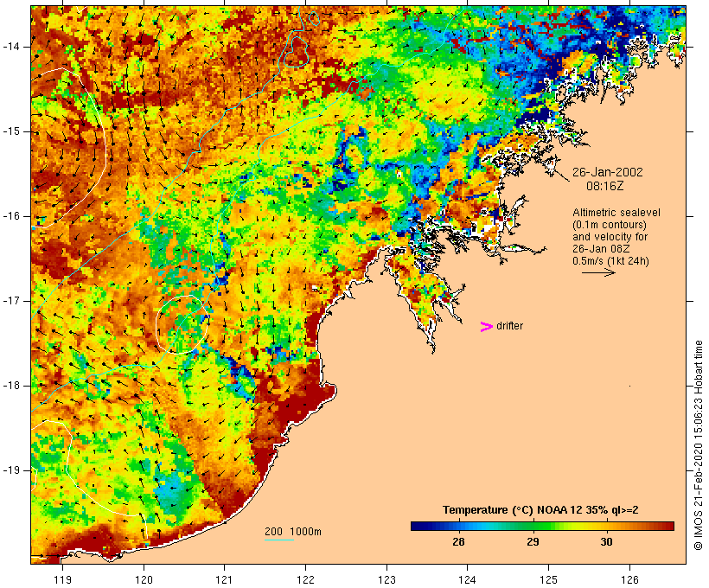Click the dark red end of the temperature colorbar
Screen dimensions: 709x588
click(667, 526)
